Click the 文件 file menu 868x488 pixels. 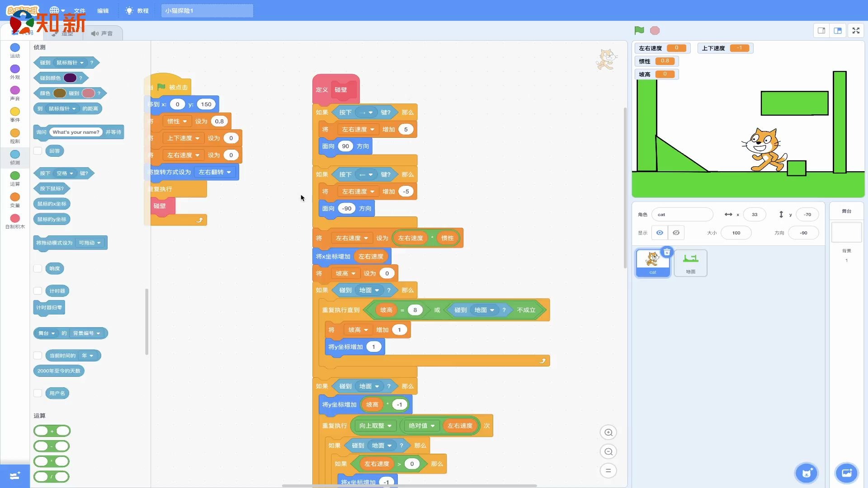[80, 10]
